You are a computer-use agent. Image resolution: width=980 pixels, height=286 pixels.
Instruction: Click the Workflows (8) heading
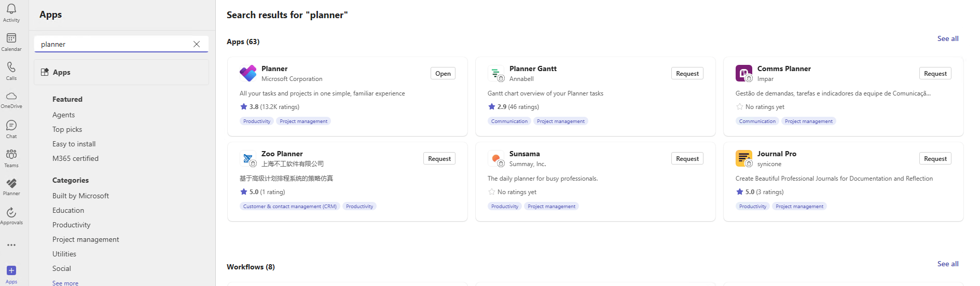pos(251,267)
